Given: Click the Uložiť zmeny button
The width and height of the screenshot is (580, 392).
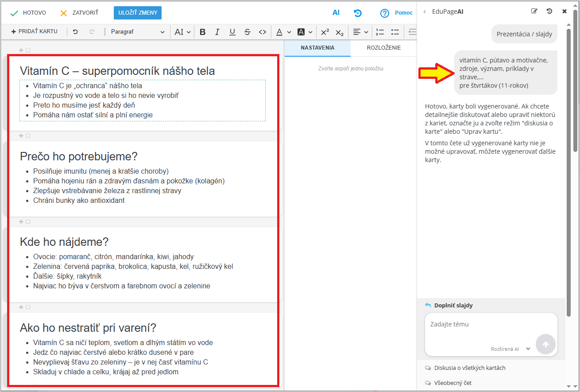Looking at the screenshot, I should click(x=138, y=13).
